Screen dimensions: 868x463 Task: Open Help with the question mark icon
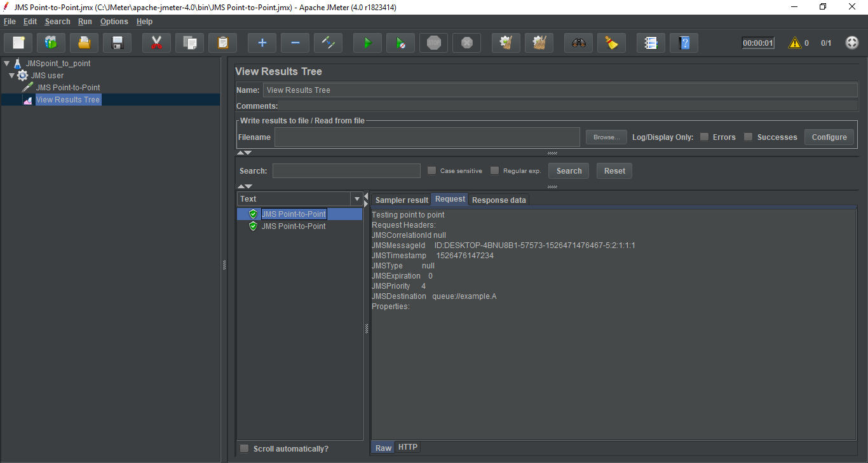pos(684,43)
